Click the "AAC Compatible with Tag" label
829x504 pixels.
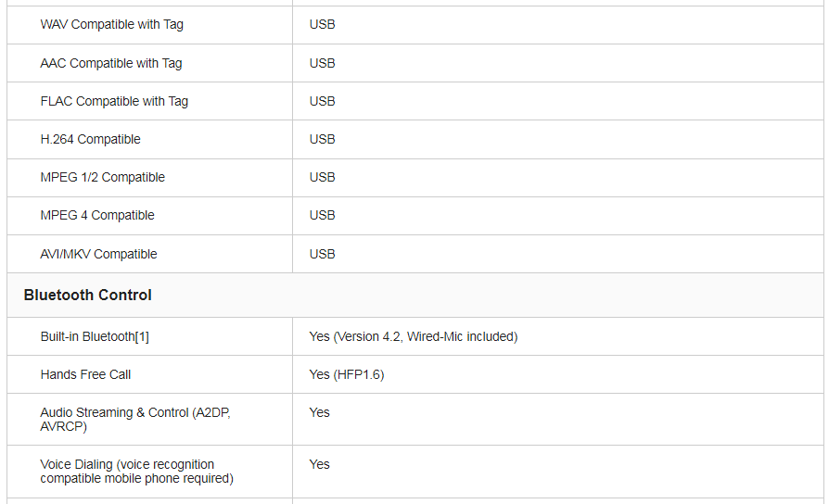[110, 63]
